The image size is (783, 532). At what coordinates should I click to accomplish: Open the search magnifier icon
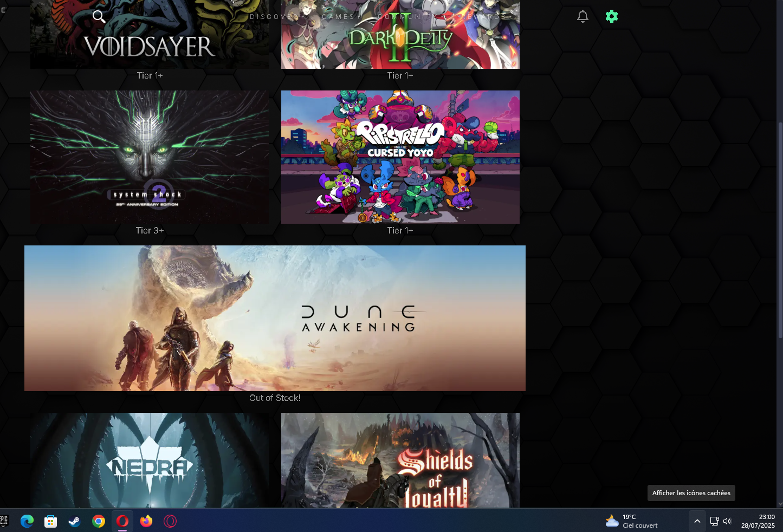[99, 17]
